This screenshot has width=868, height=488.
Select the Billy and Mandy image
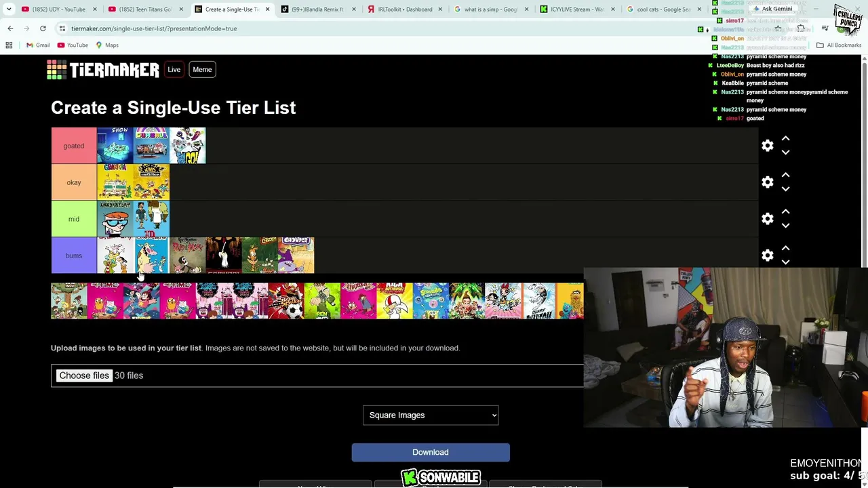(x=188, y=256)
